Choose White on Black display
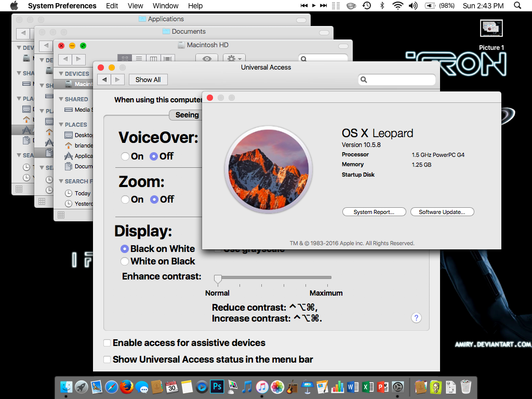Image resolution: width=532 pixels, height=399 pixels. pyautogui.click(x=125, y=261)
